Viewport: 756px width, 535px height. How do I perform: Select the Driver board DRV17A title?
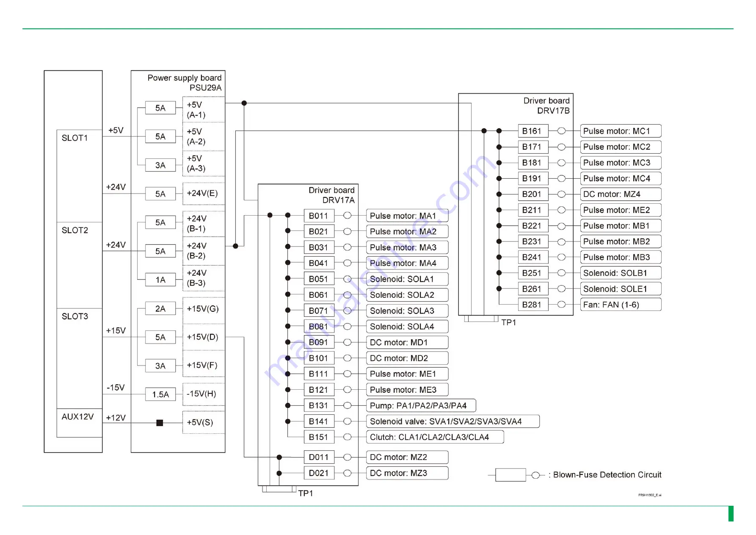click(331, 195)
